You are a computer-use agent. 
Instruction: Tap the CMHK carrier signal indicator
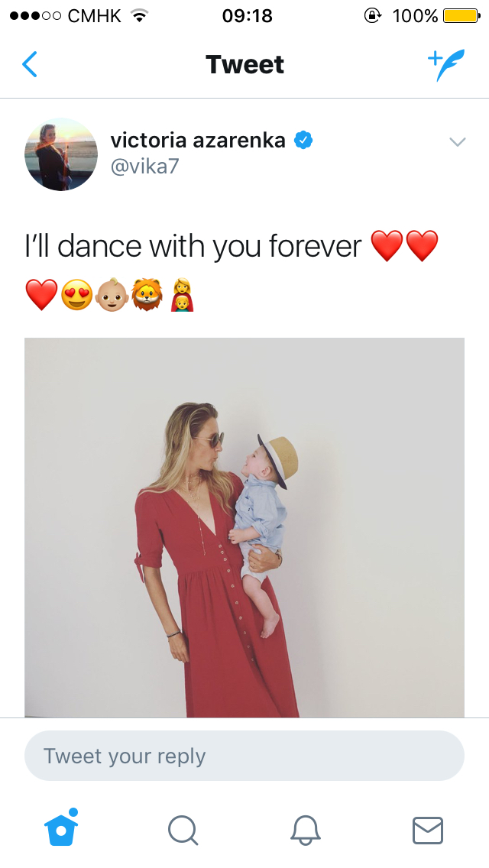point(66,15)
